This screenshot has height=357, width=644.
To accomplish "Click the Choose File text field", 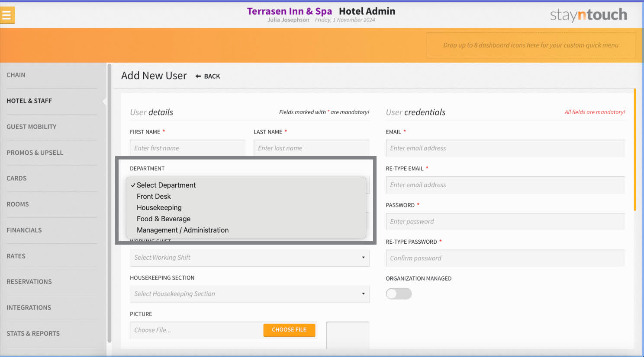I will [196, 330].
